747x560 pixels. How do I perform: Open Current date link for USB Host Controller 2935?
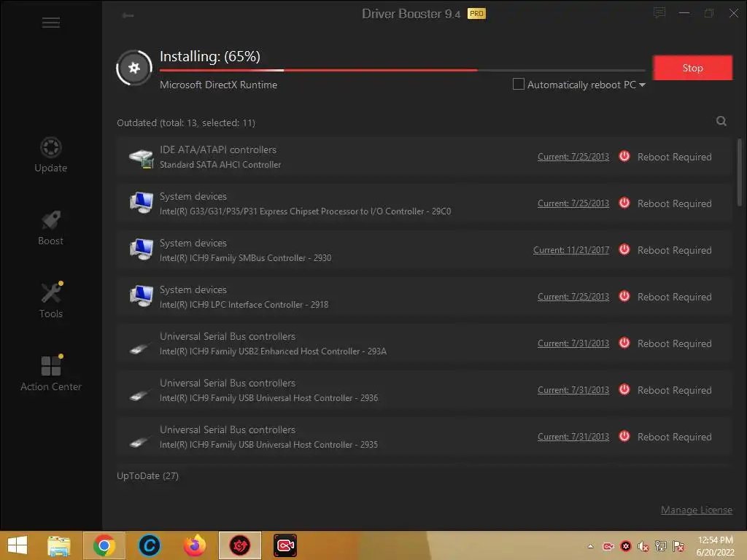coord(573,437)
